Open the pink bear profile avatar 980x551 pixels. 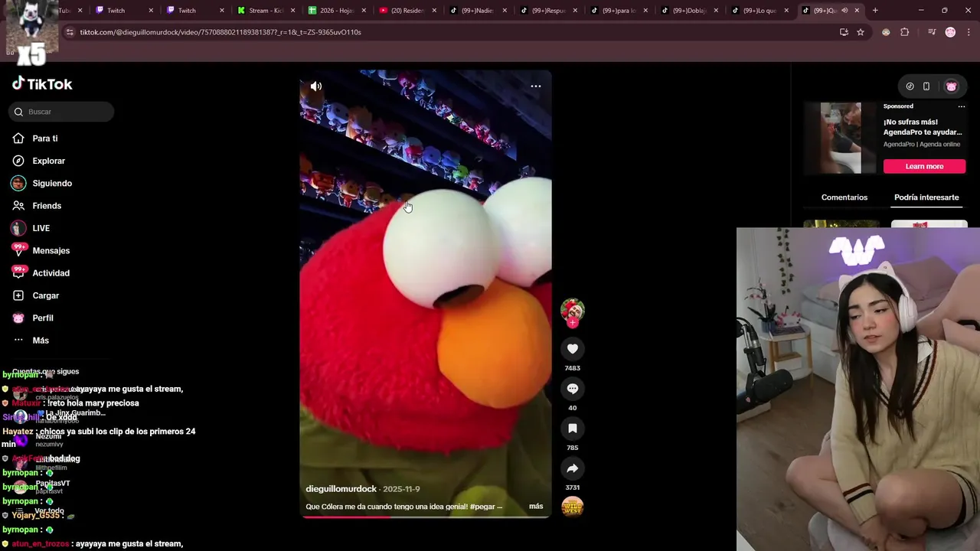pos(951,86)
